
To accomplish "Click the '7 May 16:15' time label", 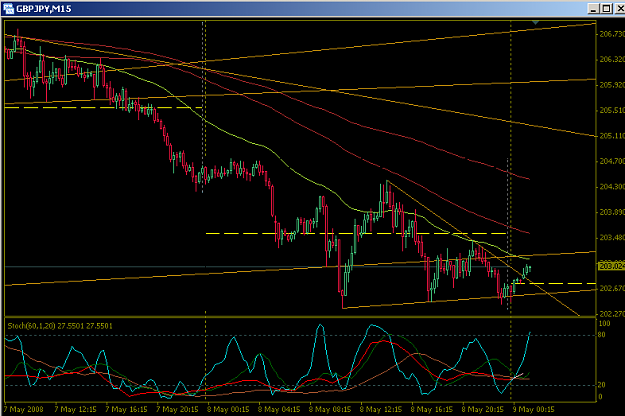I will pyautogui.click(x=126, y=409).
